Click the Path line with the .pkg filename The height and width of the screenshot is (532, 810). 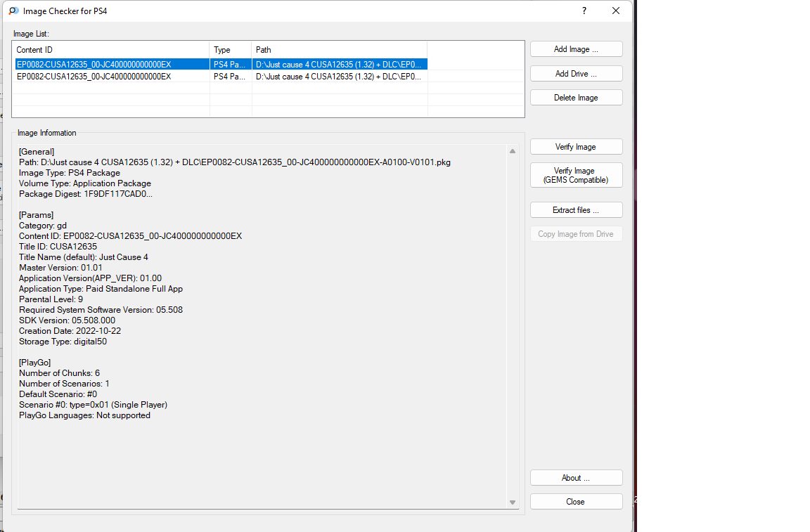coord(235,162)
